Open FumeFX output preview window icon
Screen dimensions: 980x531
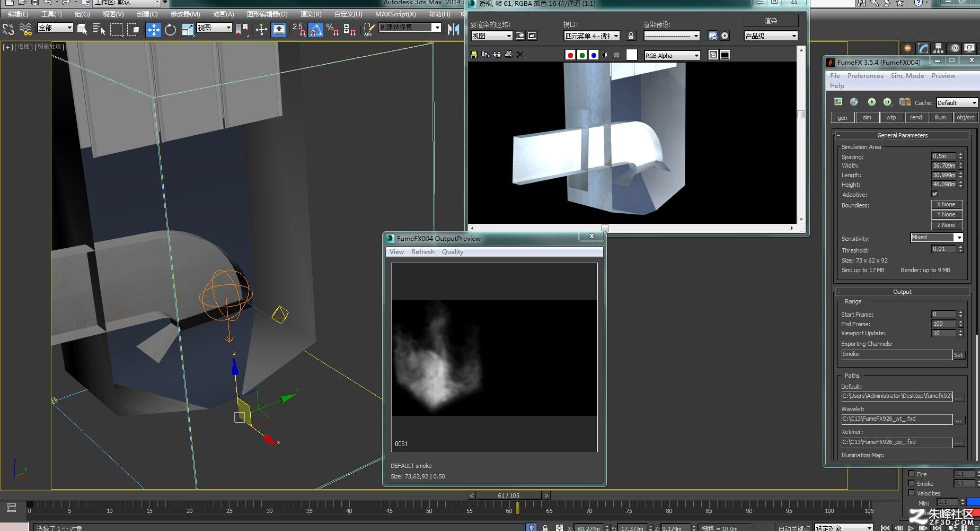coord(838,102)
